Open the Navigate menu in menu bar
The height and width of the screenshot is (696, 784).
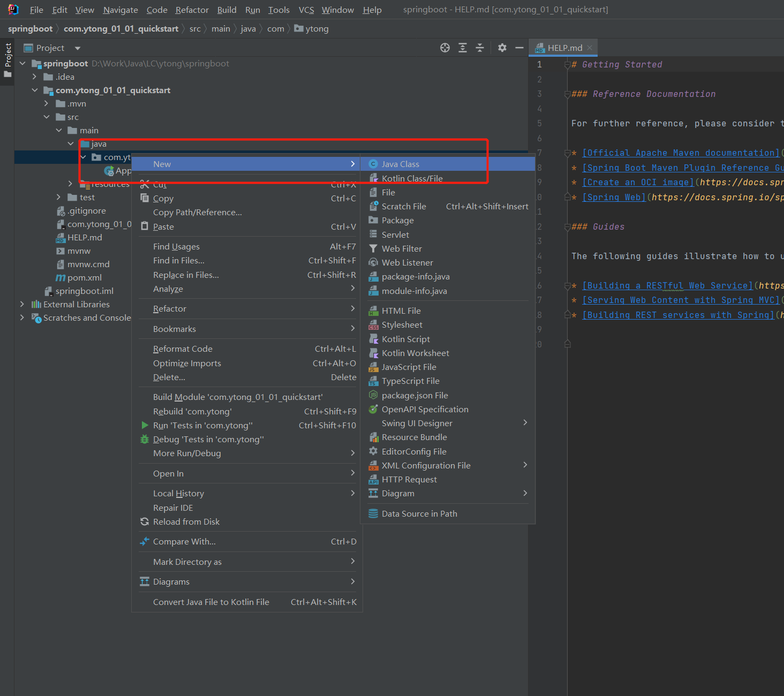[x=120, y=10]
